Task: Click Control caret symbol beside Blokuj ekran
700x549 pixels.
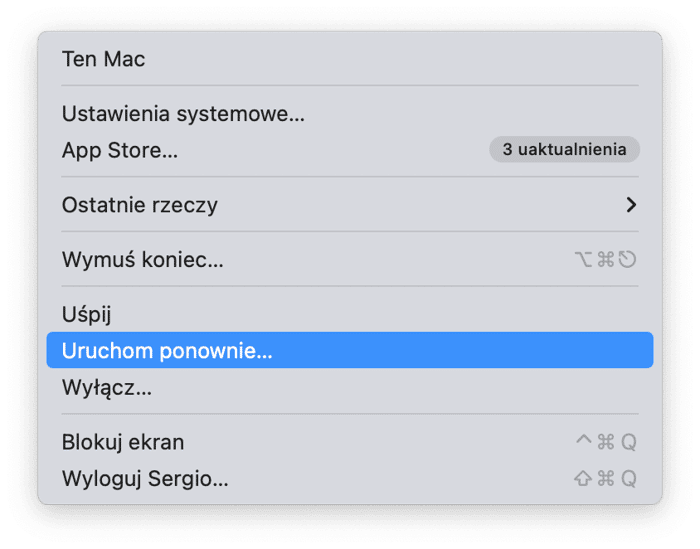Action: (x=583, y=440)
